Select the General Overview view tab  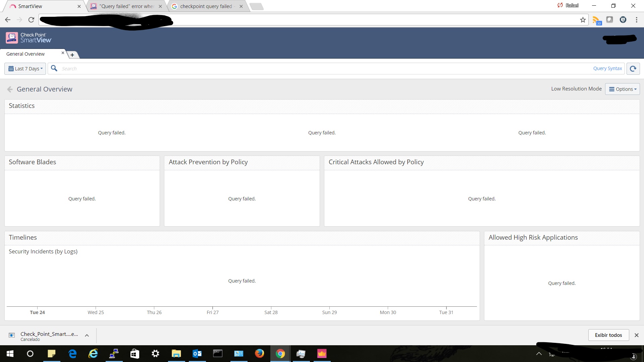click(x=34, y=54)
